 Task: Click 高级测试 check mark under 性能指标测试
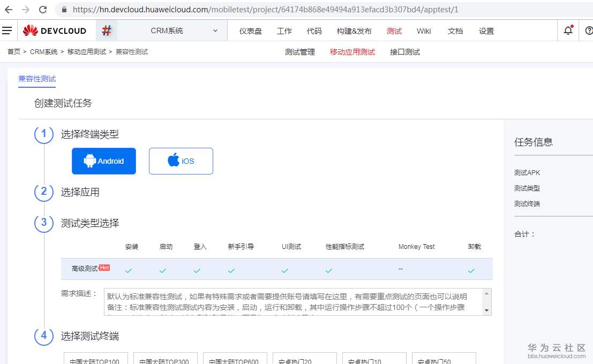(329, 271)
